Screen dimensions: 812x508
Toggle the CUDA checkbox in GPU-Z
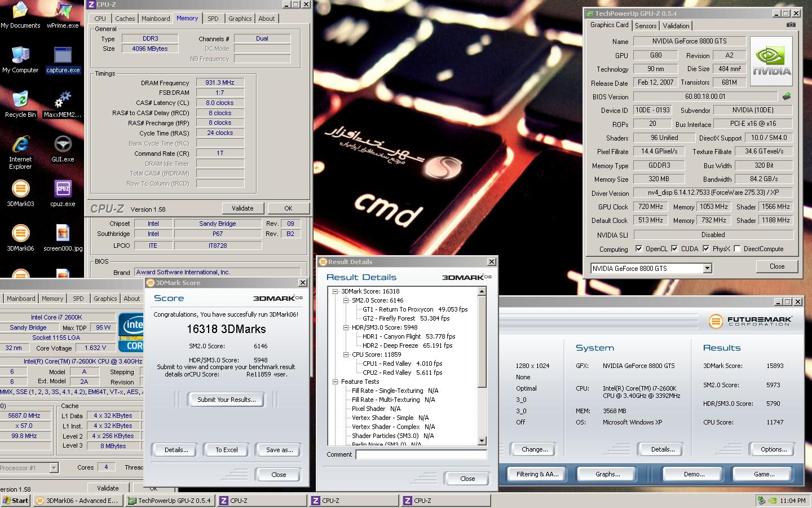tap(674, 249)
